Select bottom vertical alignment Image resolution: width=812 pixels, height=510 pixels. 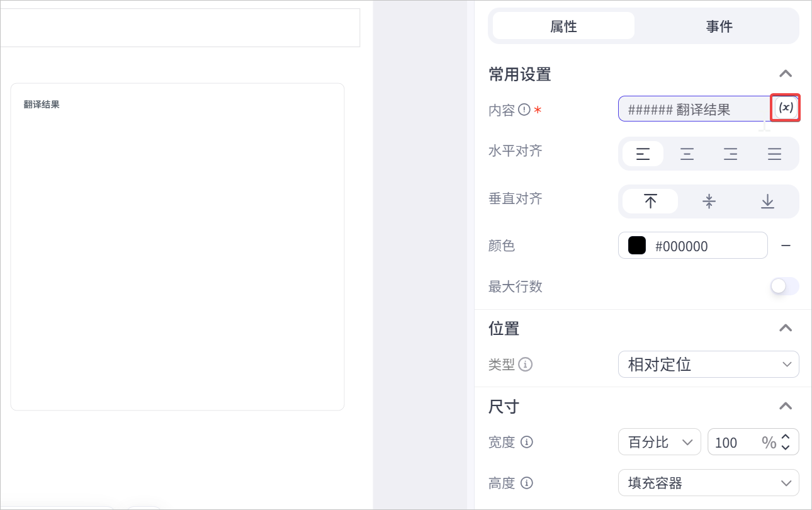coord(767,201)
